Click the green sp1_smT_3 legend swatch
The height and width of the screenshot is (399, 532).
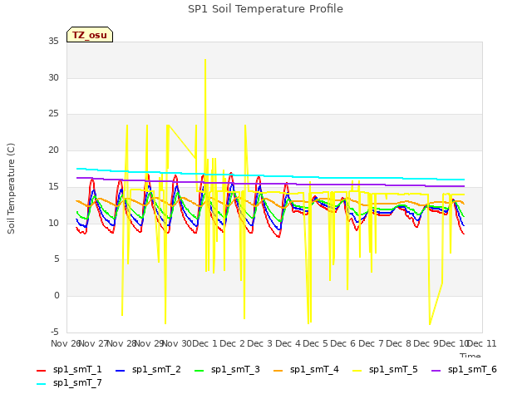pos(199,371)
